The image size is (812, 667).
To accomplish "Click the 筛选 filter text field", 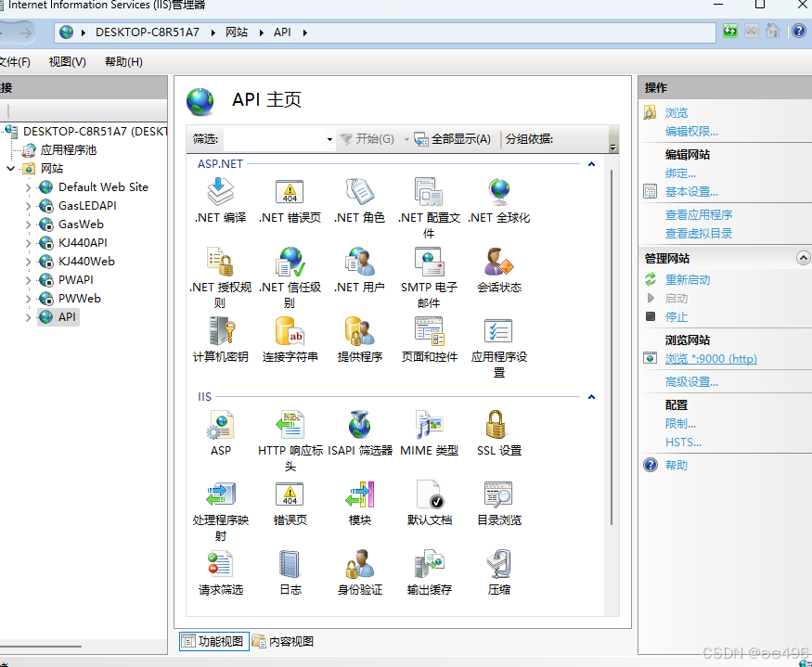I will (275, 139).
